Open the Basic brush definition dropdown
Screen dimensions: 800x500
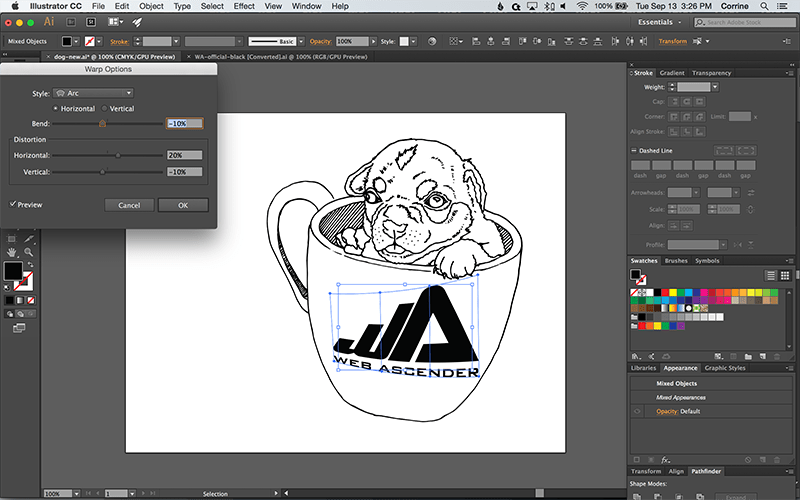click(x=301, y=41)
